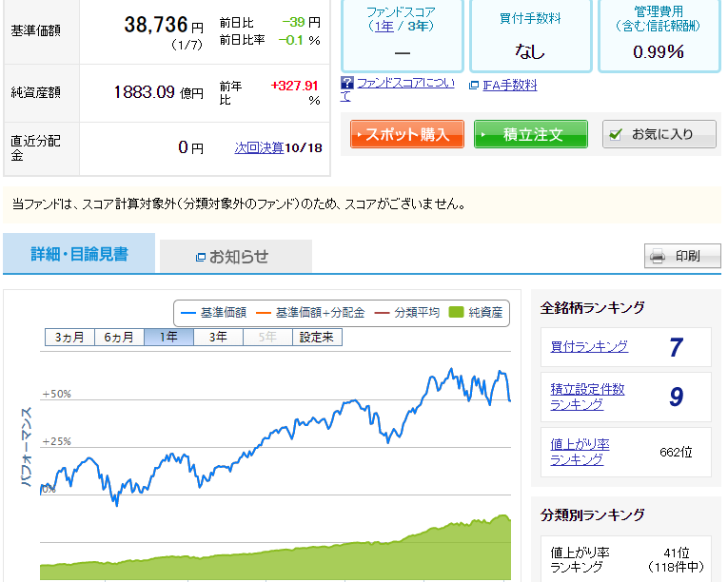Click the 1883.09 億円 net assets value
728x582 pixels.
pos(158,92)
